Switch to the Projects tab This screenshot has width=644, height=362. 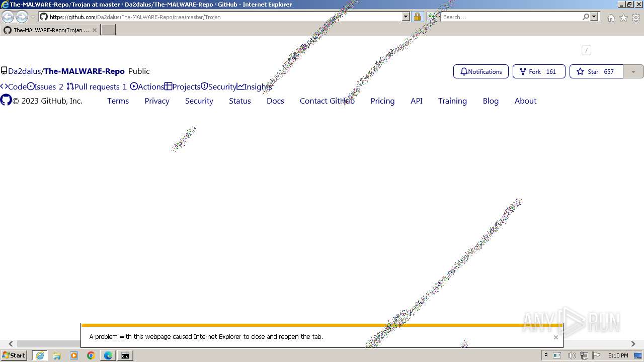pos(182,86)
